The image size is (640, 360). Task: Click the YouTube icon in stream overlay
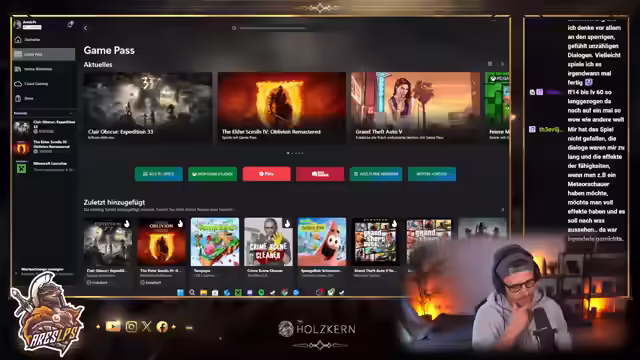(113, 326)
